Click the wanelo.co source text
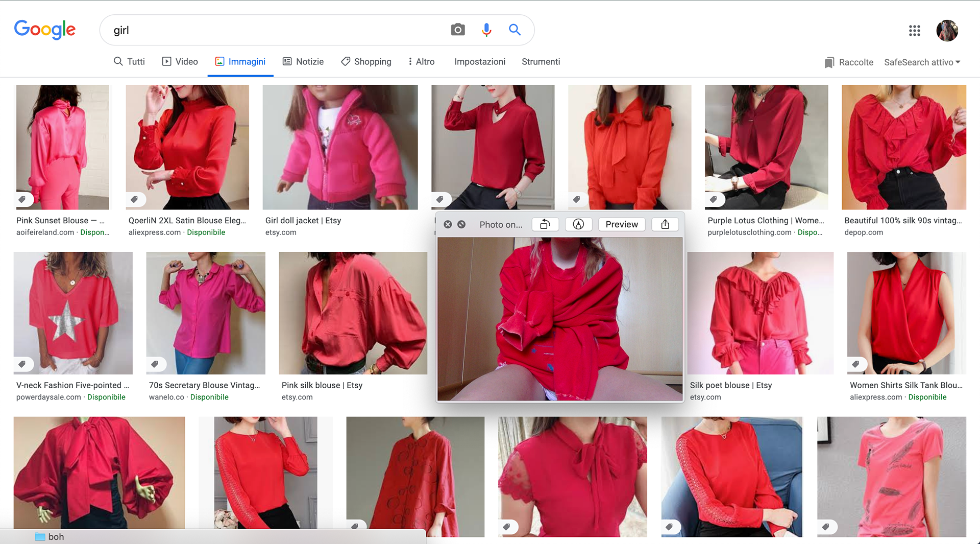 click(x=166, y=397)
